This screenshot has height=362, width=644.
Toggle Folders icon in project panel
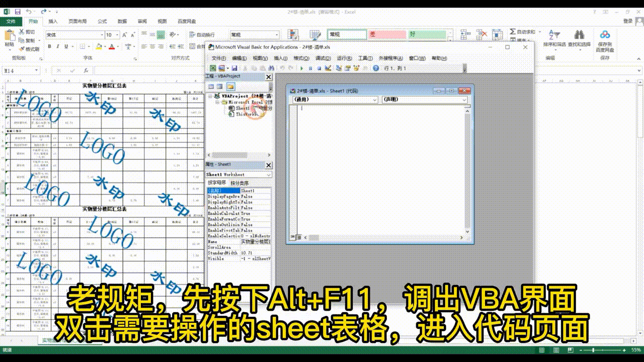[230, 86]
